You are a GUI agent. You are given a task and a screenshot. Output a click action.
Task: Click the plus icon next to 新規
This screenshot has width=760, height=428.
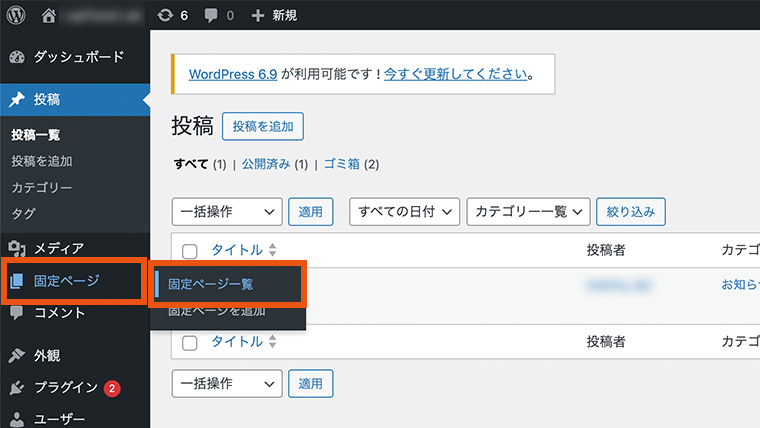[258, 16]
